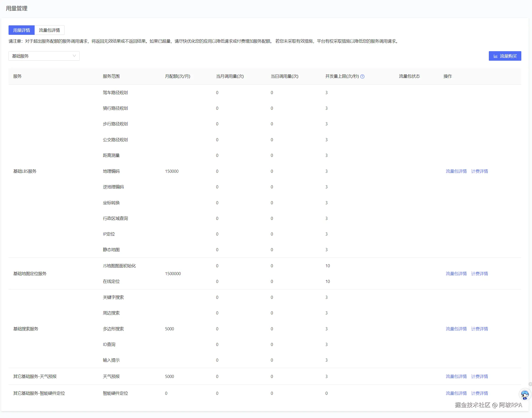The height and width of the screenshot is (418, 532).
Task: Click the chart icon in 流量购买 button
Action: click(x=495, y=56)
